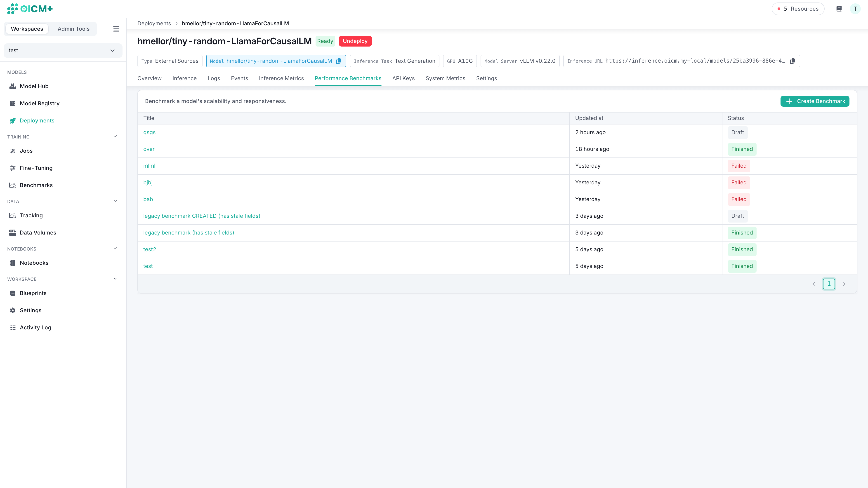Open the gsgs benchmark
The width and height of the screenshot is (868, 488).
[x=149, y=132]
